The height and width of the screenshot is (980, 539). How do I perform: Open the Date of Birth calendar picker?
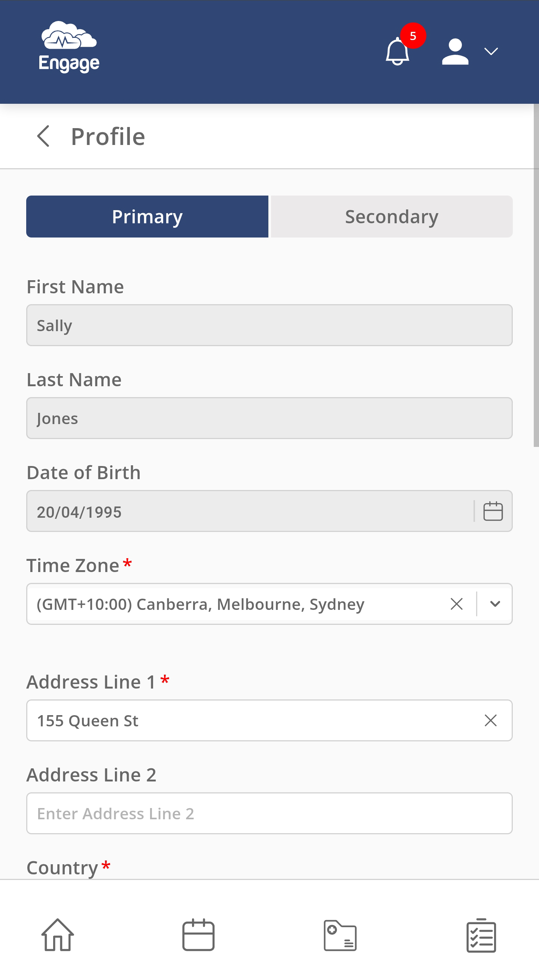[x=493, y=511]
